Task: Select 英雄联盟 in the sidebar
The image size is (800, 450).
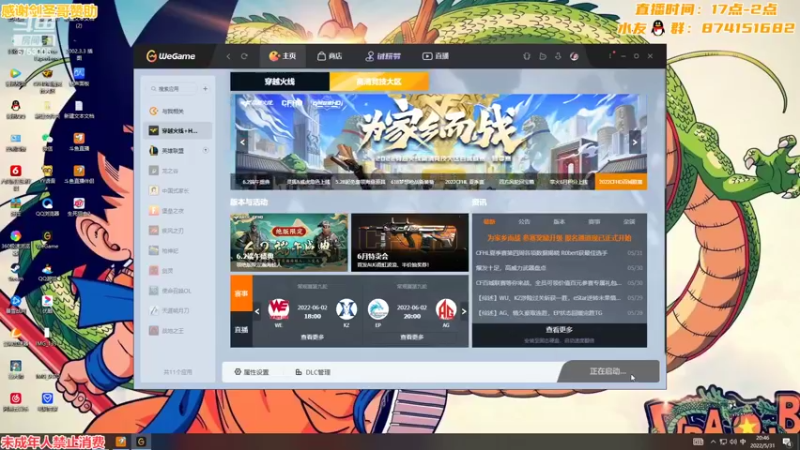Action: coord(173,151)
